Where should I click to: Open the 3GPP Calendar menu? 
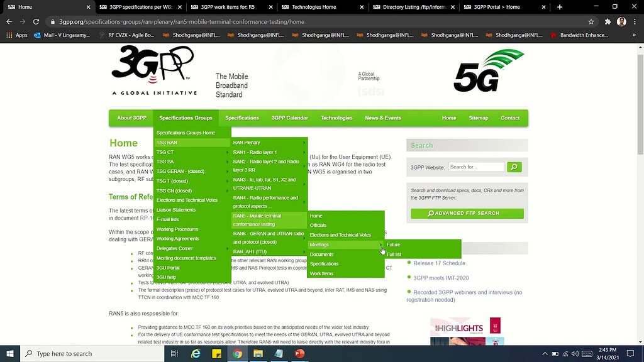pyautogui.click(x=289, y=118)
